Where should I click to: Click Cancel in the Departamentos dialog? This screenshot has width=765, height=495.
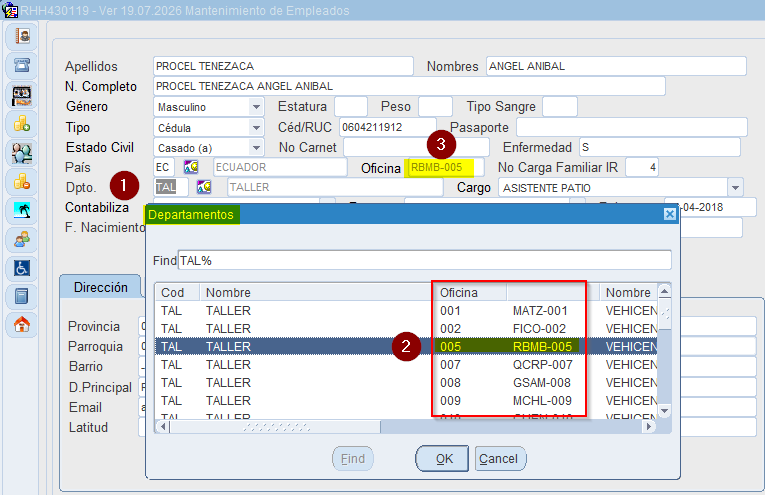(499, 458)
